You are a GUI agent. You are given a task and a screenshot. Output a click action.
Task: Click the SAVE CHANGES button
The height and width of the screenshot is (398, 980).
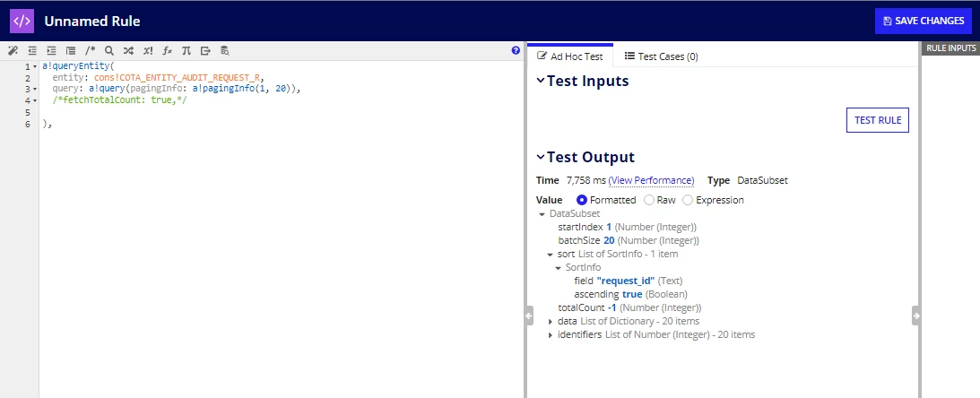[x=924, y=21]
